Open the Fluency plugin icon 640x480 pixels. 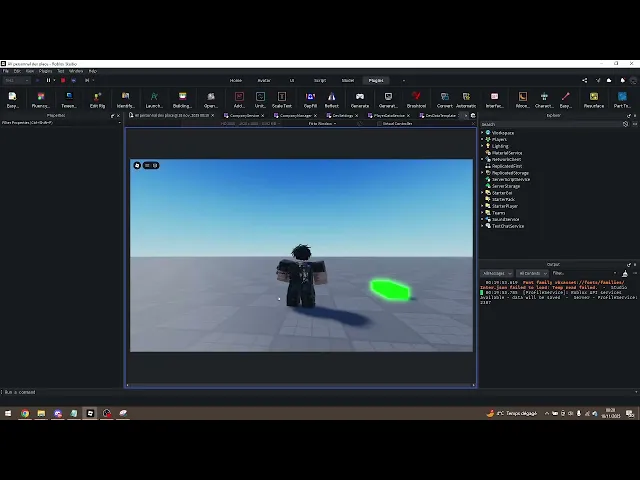(x=41, y=100)
